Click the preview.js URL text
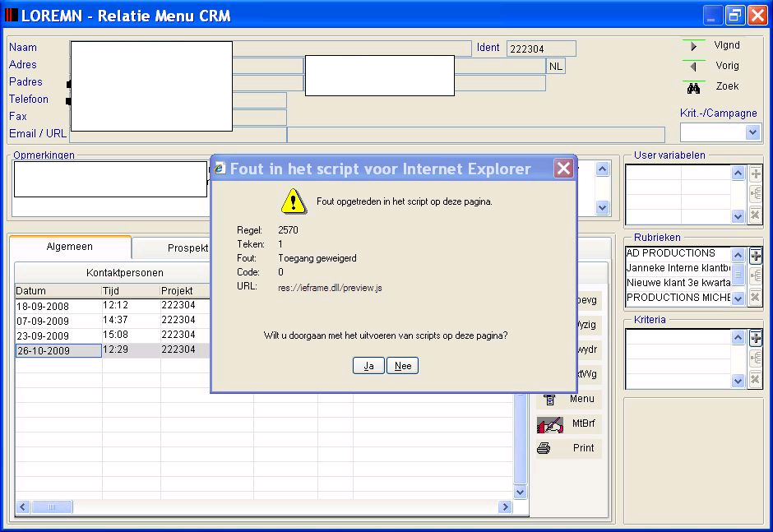 point(330,288)
